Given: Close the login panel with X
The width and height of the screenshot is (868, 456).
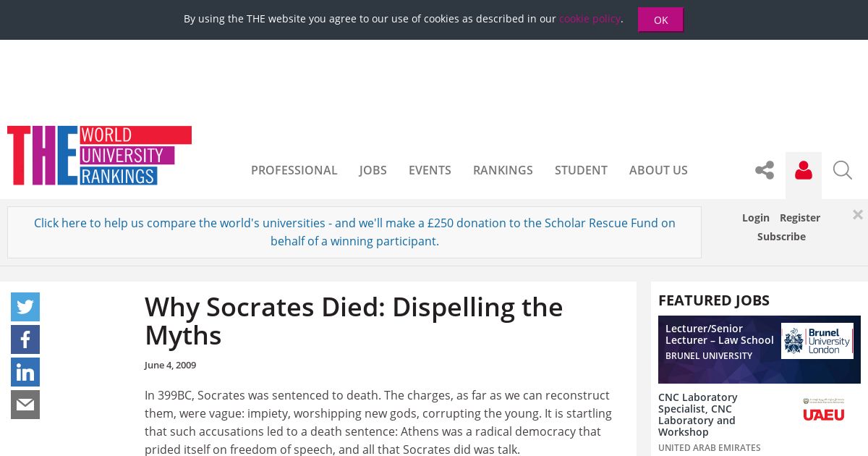Looking at the screenshot, I should coord(858,214).
